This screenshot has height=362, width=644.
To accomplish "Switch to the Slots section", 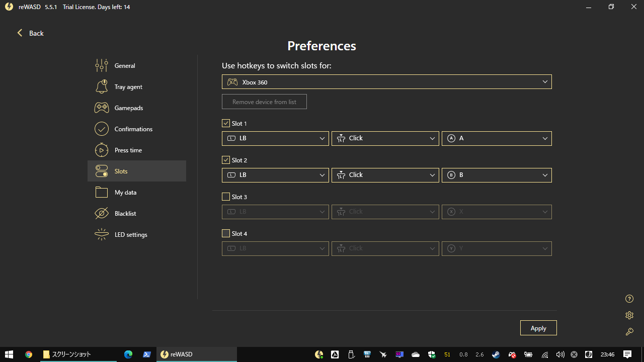I will [x=121, y=171].
